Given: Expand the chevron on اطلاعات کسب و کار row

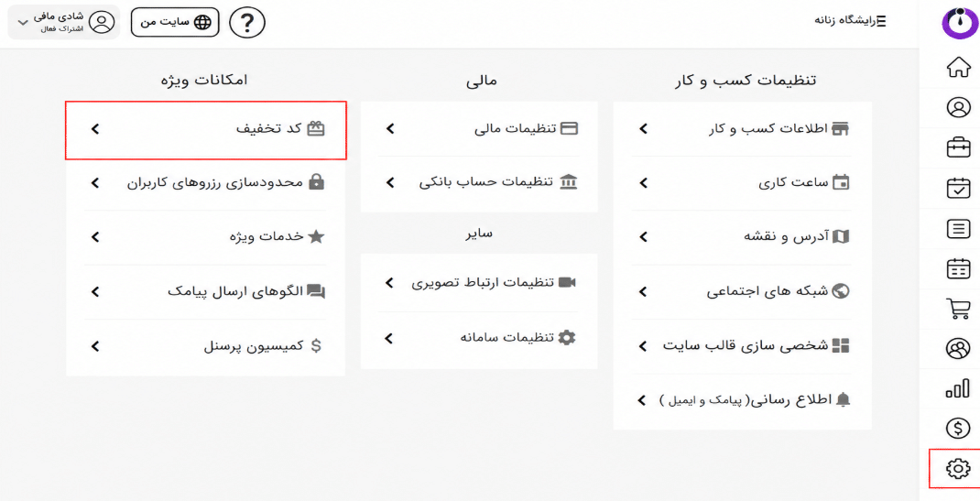Looking at the screenshot, I should (x=643, y=129).
